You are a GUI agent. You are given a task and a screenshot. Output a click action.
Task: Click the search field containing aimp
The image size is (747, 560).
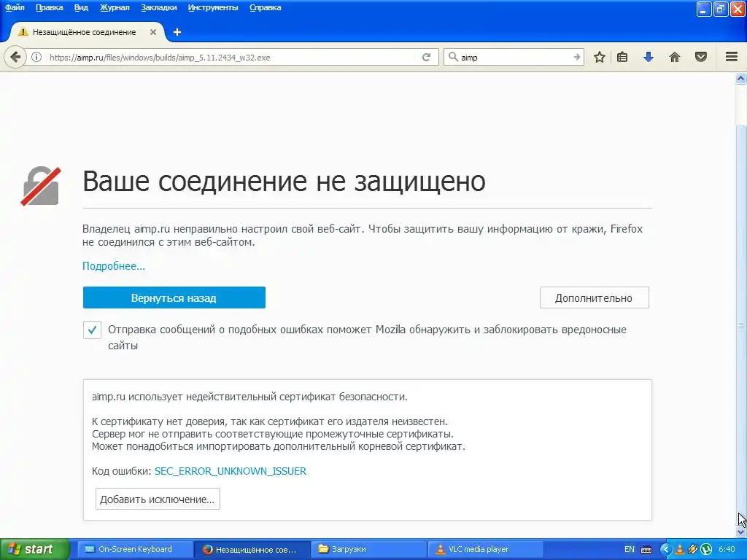pyautogui.click(x=514, y=57)
